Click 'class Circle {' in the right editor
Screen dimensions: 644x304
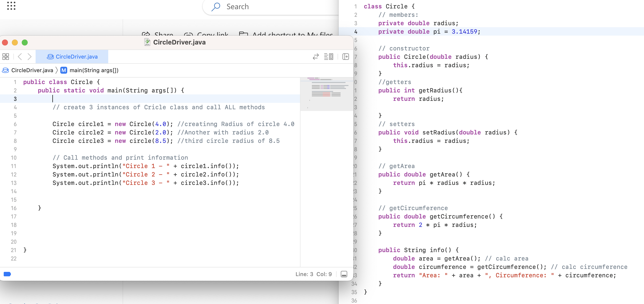(389, 6)
